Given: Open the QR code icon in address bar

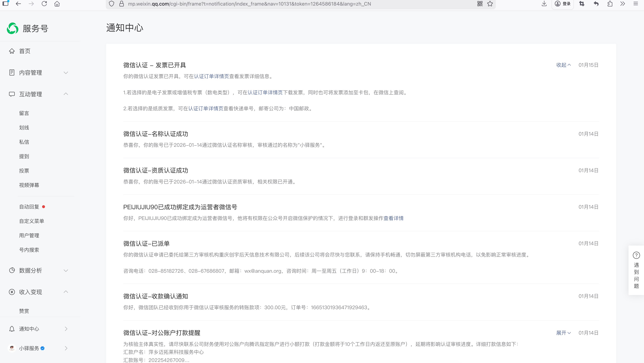Looking at the screenshot, I should coord(480,4).
